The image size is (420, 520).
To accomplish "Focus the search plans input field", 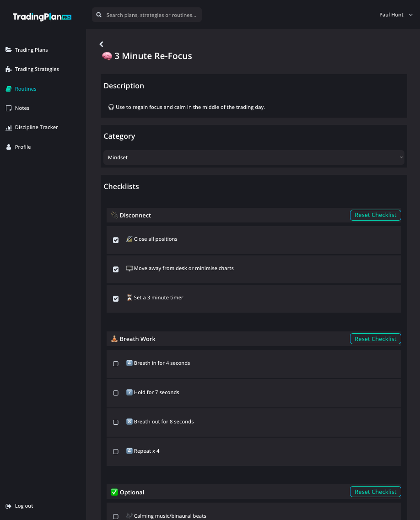I will pos(151,15).
